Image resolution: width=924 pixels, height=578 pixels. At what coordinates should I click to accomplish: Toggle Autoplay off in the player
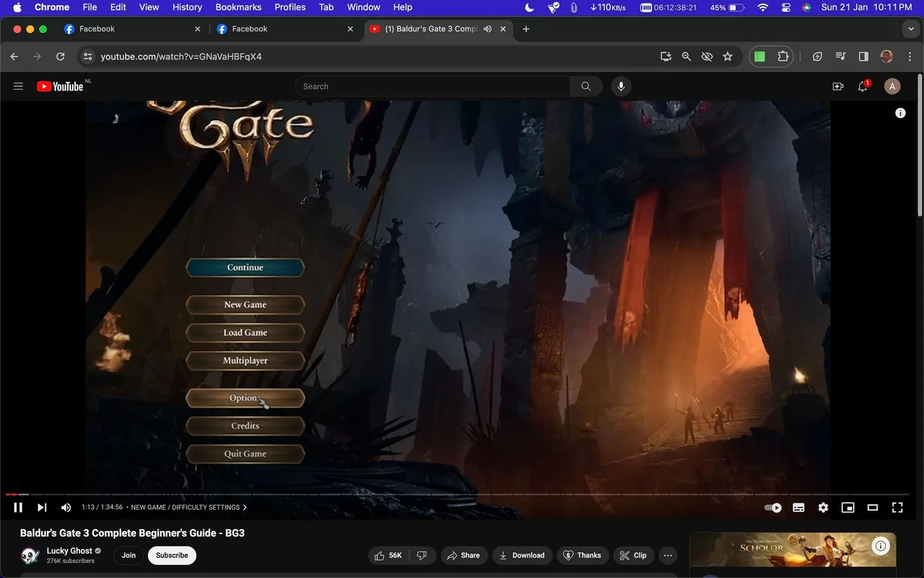coord(772,507)
